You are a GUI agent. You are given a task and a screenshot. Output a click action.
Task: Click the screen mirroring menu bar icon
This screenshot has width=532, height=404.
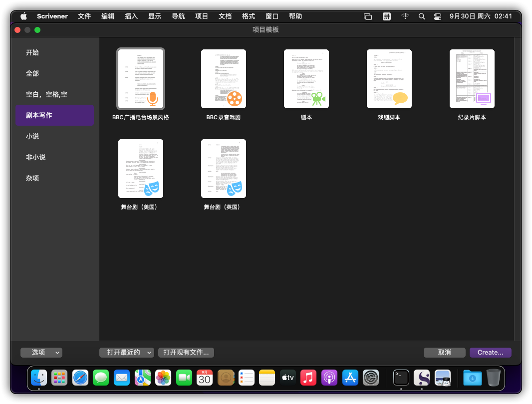(368, 16)
